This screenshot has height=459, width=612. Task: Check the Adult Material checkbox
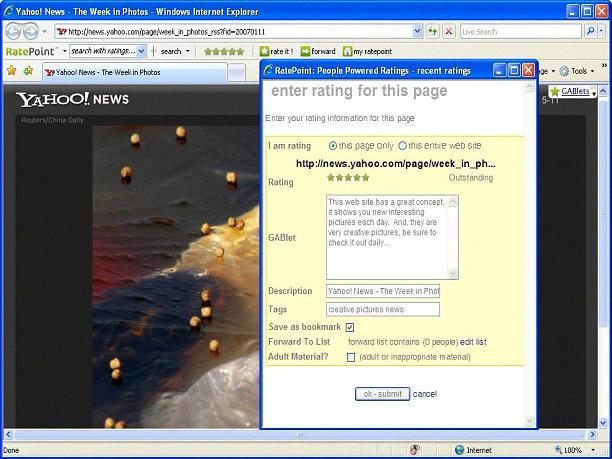tap(351, 357)
